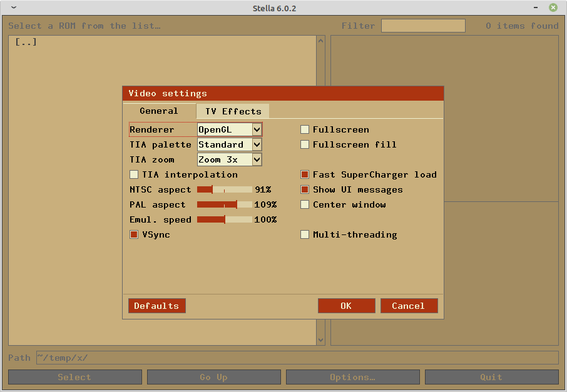The image size is (567, 392).
Task: Open the Renderer dropdown
Action: click(x=230, y=129)
